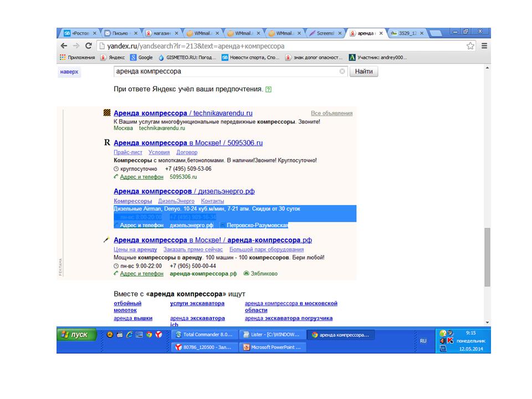Screen dimensions: 532x399
Task: Open the red Kaspersky tray icon
Action: coord(450,341)
